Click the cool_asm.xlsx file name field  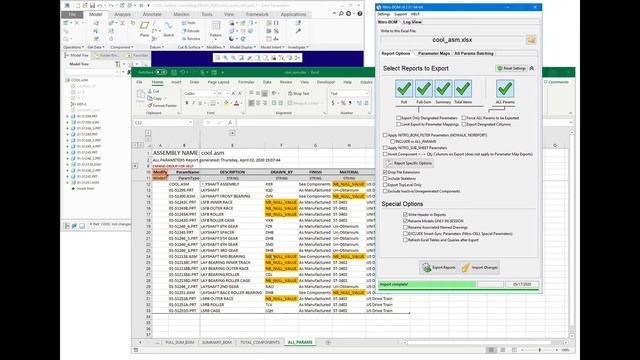(x=452, y=40)
